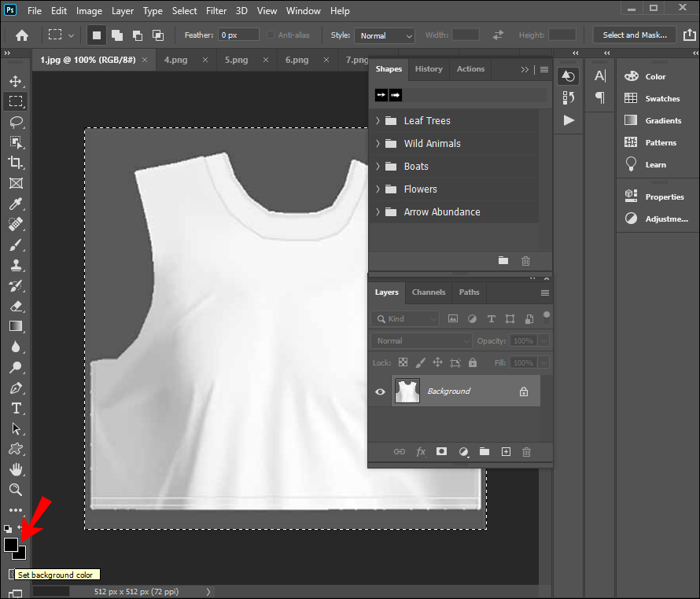Select the Eyedropper tool
700x599 pixels.
15,204
